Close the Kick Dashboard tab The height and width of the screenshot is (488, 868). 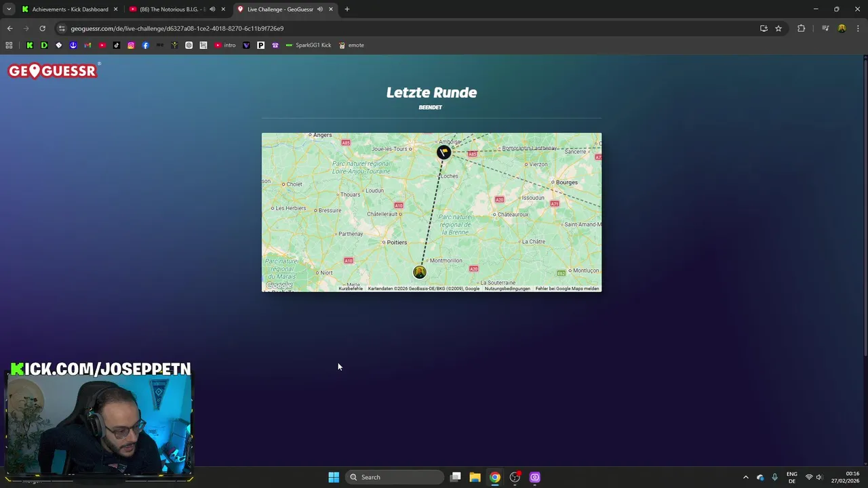click(x=115, y=9)
